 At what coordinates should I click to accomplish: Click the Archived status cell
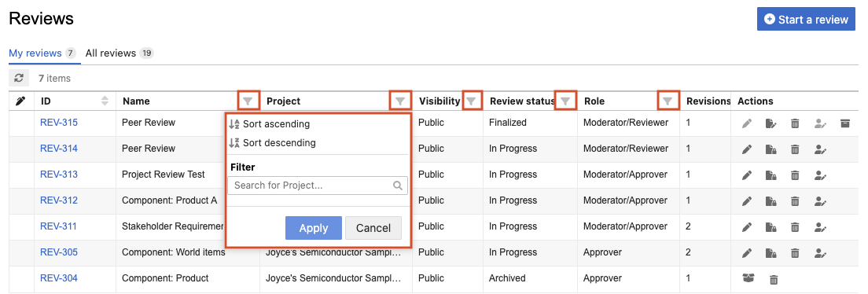pos(507,278)
